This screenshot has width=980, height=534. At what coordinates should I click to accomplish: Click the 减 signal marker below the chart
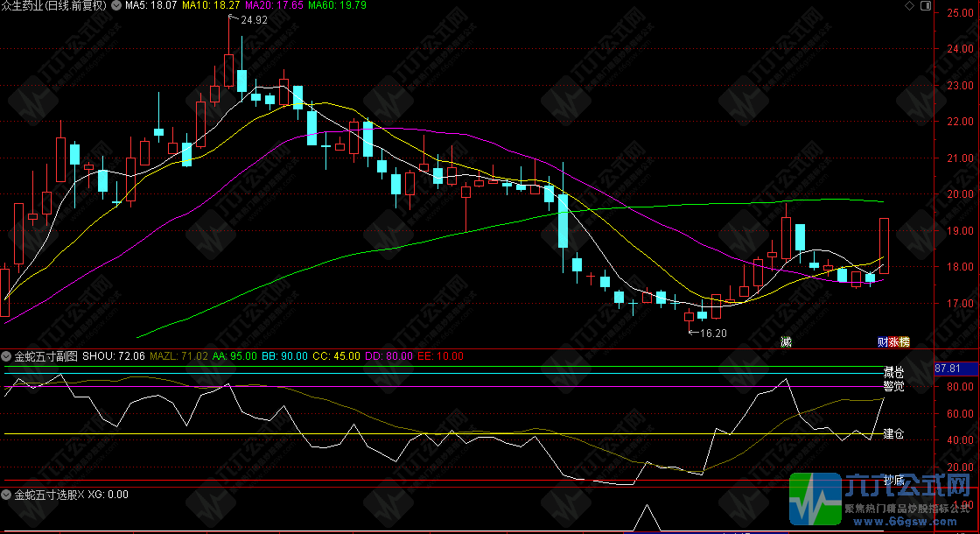pyautogui.click(x=787, y=342)
